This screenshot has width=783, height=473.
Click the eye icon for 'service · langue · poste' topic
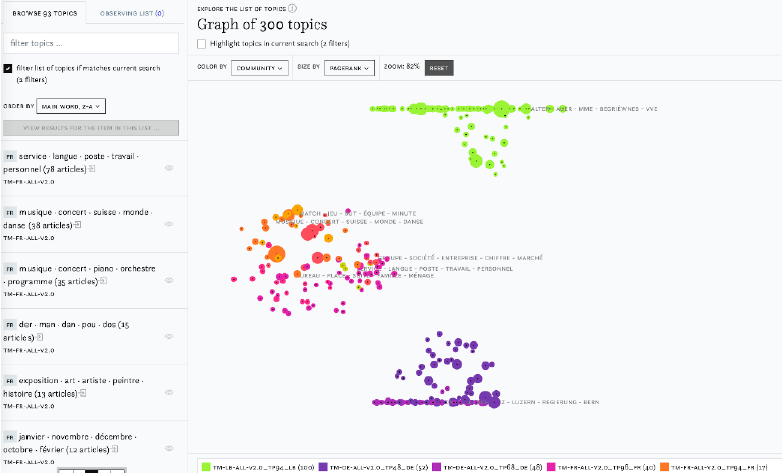pos(169,168)
